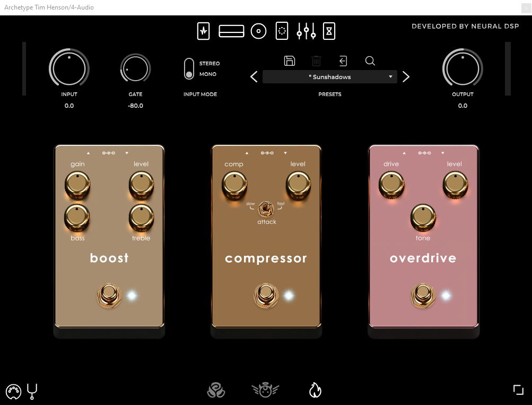The width and height of the screenshot is (532, 405).
Task: Click the overdrive pedal routing link icon
Action: pyautogui.click(x=424, y=153)
